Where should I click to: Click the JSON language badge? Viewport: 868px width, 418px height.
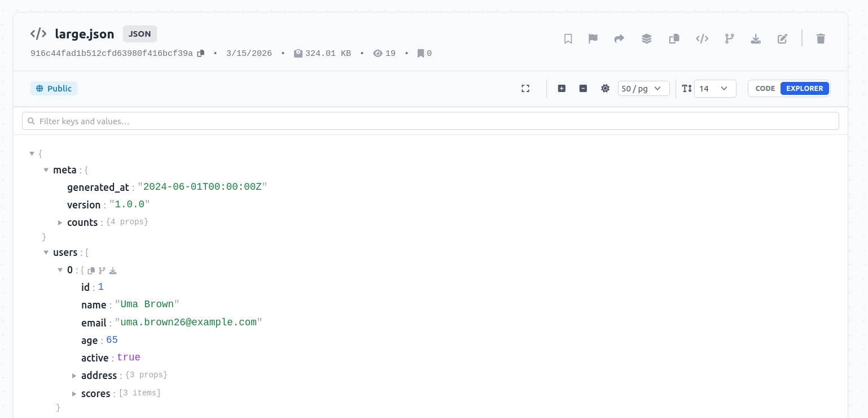140,34
